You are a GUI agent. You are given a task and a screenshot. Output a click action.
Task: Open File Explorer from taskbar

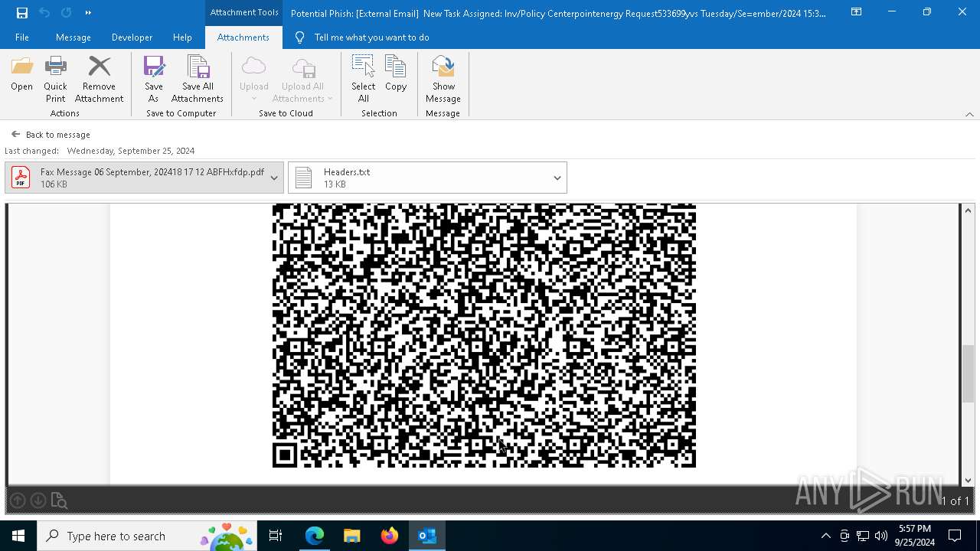point(351,536)
